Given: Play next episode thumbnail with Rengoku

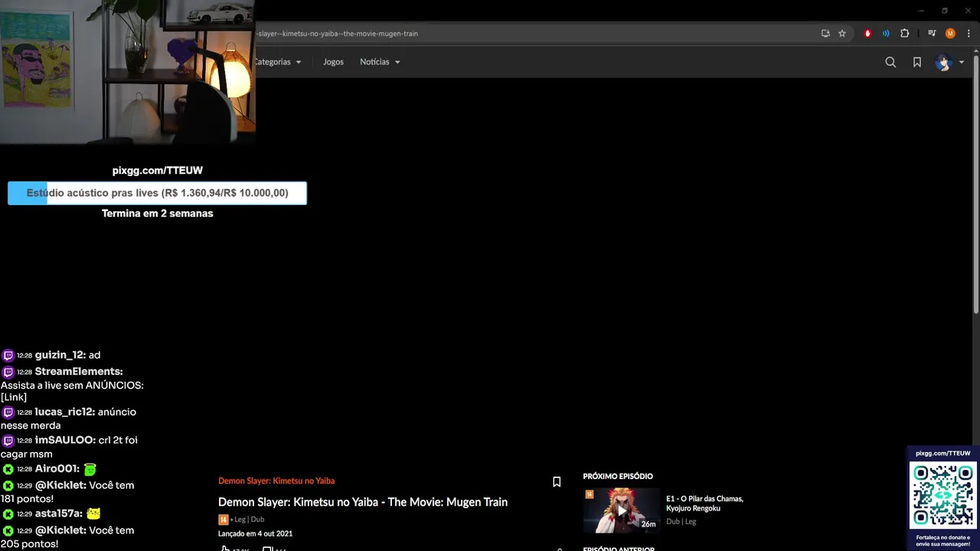Looking at the screenshot, I should (x=621, y=510).
